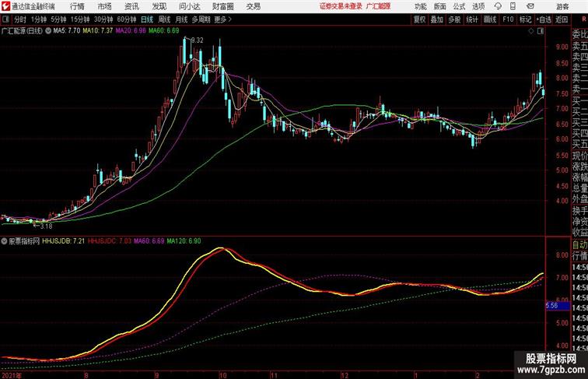Open the 财富圈 menu
This screenshot has height=379, width=588.
[x=222, y=6]
